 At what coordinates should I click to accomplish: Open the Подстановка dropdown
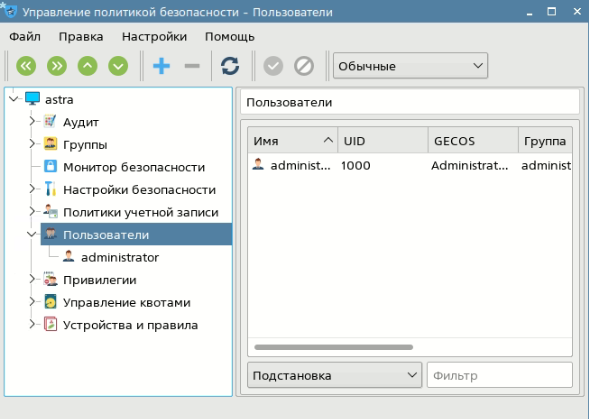(x=334, y=375)
